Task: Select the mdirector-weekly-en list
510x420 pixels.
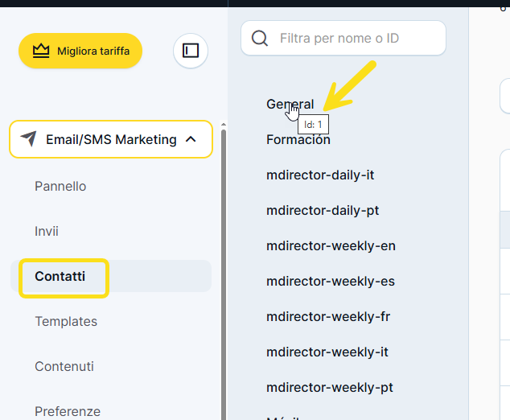Action: 331,245
